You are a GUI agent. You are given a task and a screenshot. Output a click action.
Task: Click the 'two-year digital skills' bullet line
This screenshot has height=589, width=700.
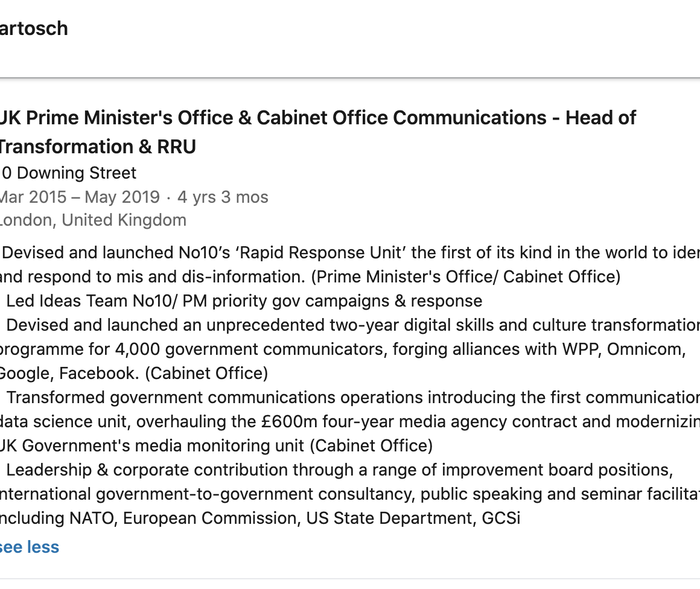click(x=350, y=325)
